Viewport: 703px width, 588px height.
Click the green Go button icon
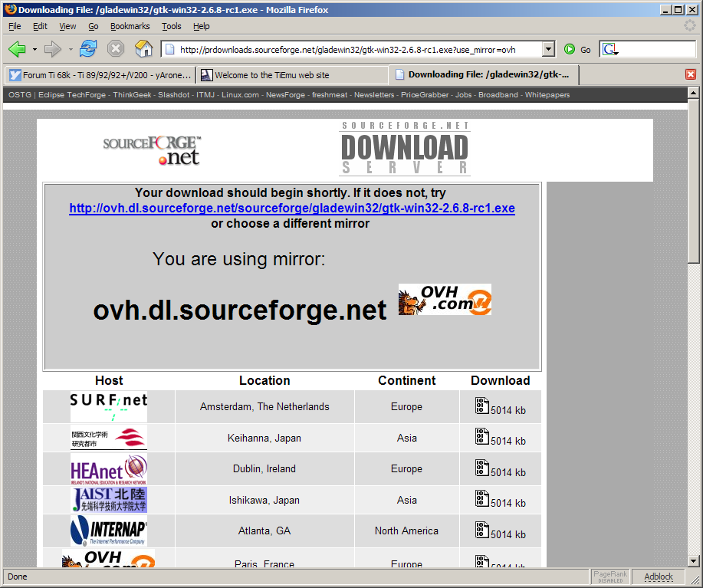click(570, 49)
